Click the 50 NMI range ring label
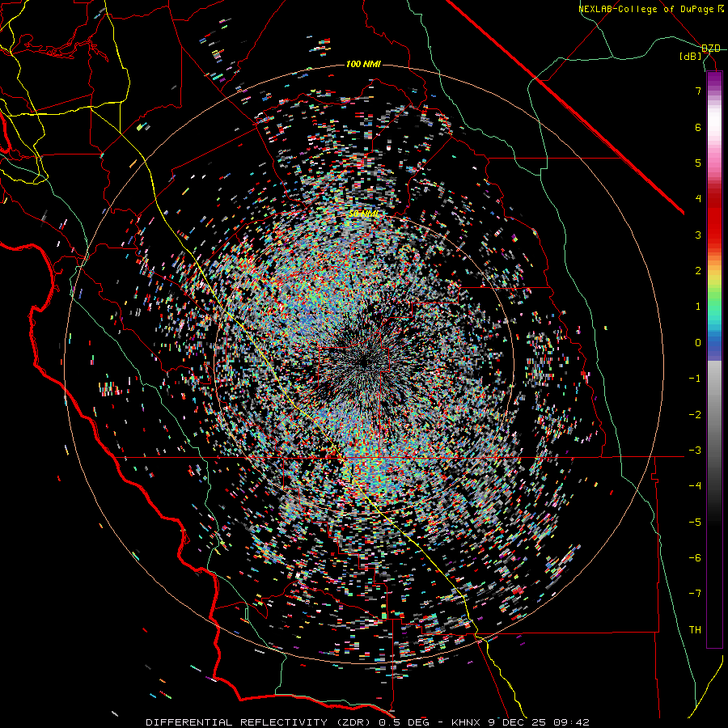The height and width of the screenshot is (728, 728). point(363,214)
